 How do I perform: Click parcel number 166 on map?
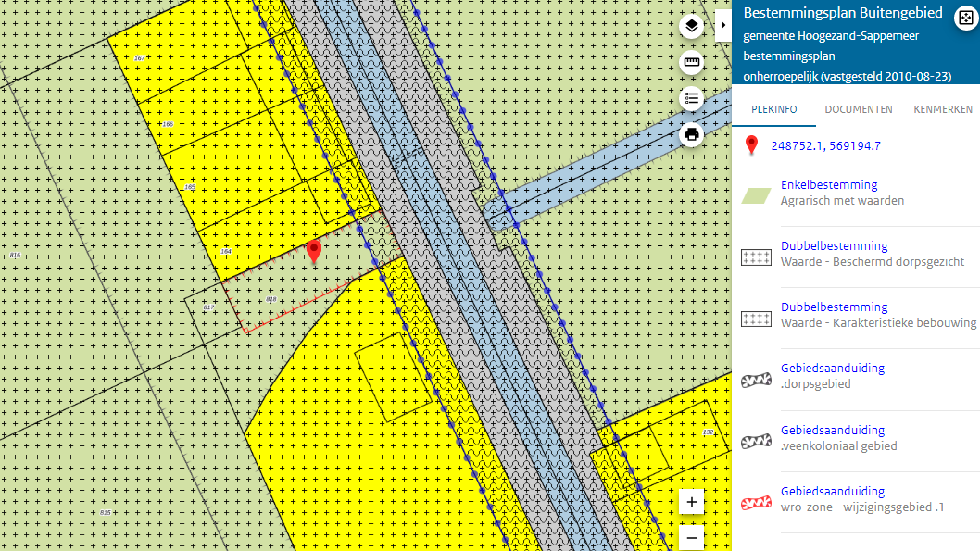tap(168, 124)
